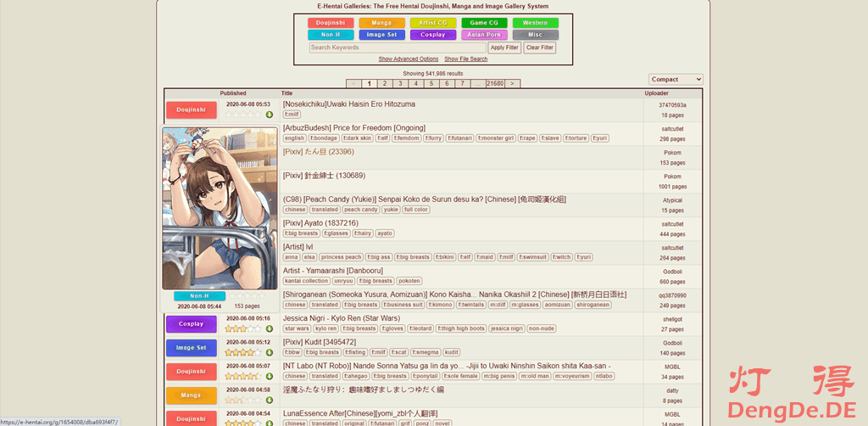Click the Search Keywords input field

(x=398, y=48)
